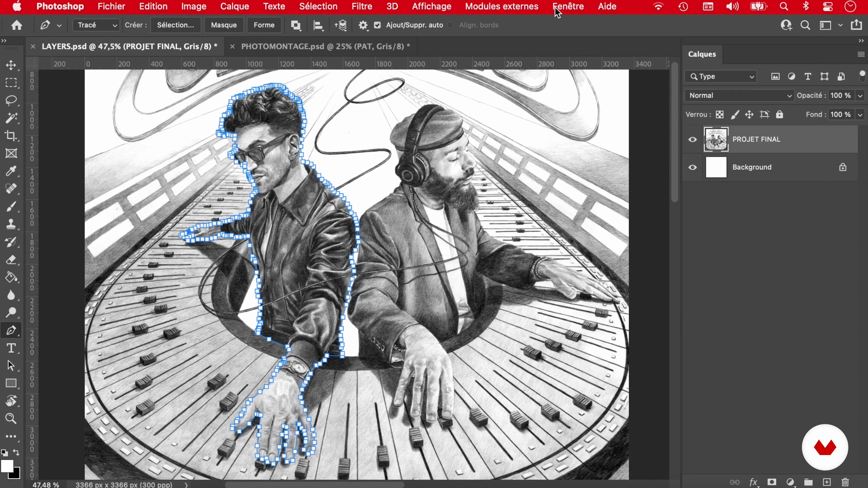Image resolution: width=868 pixels, height=488 pixels.
Task: Select the Type tool
Action: tap(11, 348)
